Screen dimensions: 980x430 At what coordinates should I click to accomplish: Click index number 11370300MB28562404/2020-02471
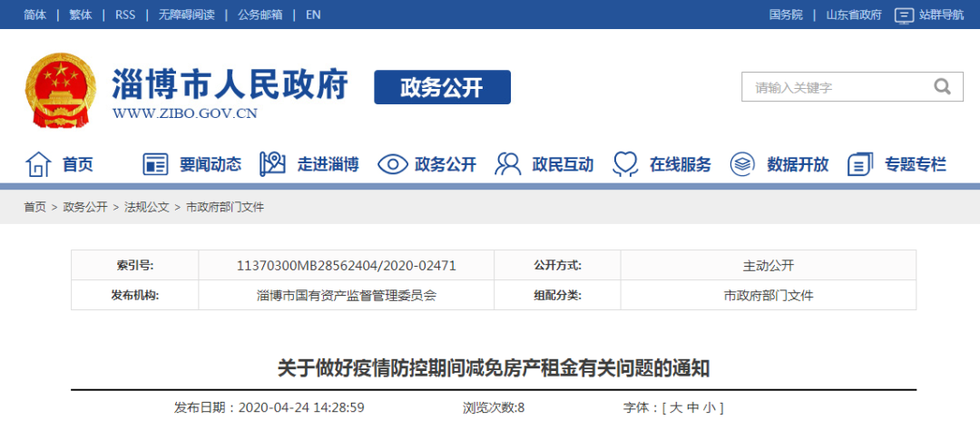(347, 266)
